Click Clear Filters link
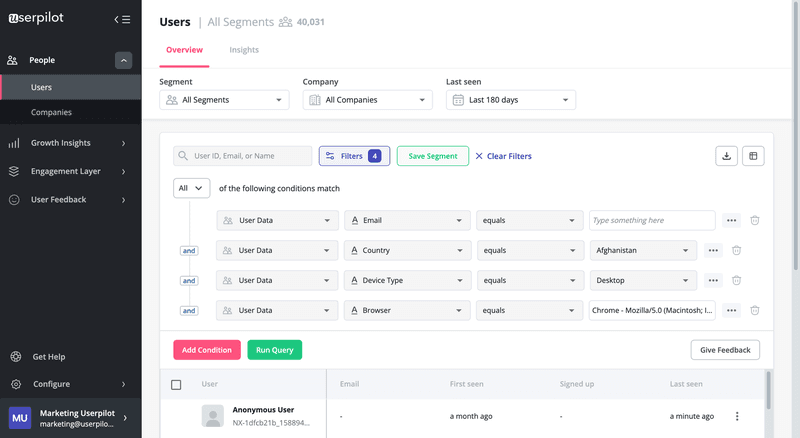Viewport: 800px width, 438px height. coord(504,156)
